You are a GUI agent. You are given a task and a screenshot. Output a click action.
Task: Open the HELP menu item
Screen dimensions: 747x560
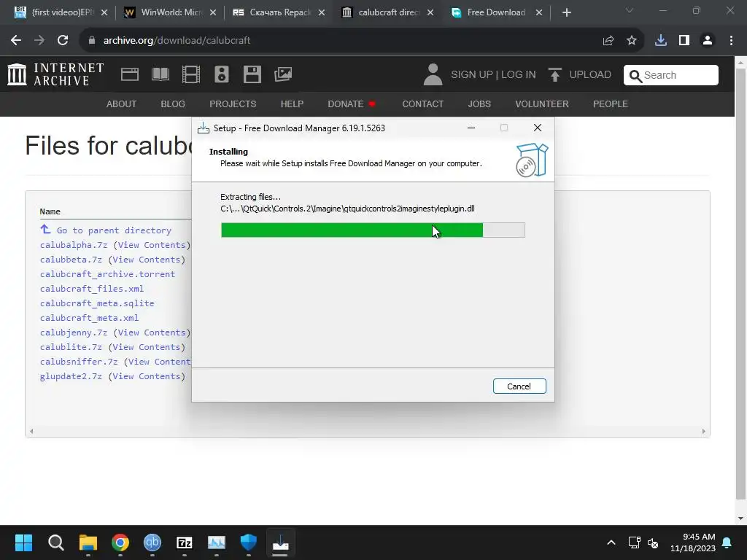click(292, 104)
